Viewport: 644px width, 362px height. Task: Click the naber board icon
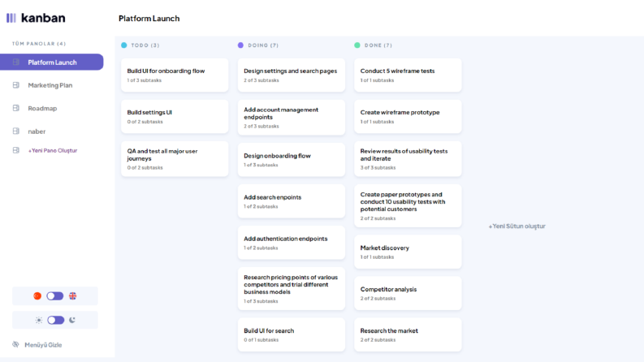pyautogui.click(x=16, y=131)
